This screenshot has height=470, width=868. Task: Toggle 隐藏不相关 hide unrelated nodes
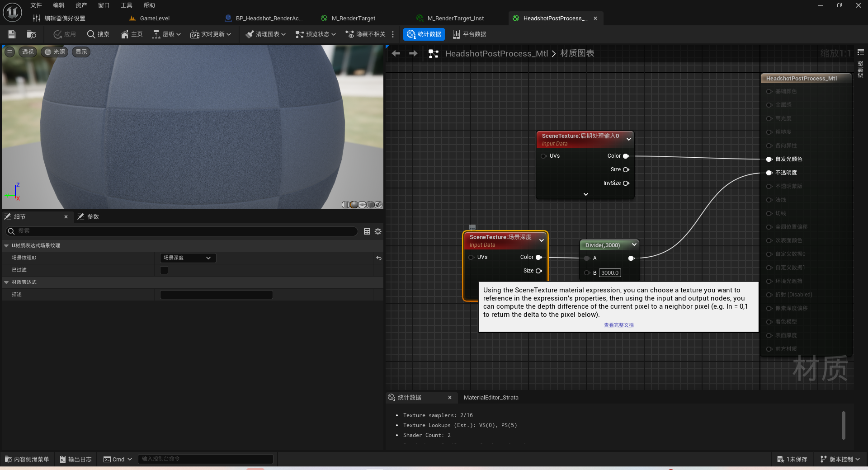click(x=365, y=34)
